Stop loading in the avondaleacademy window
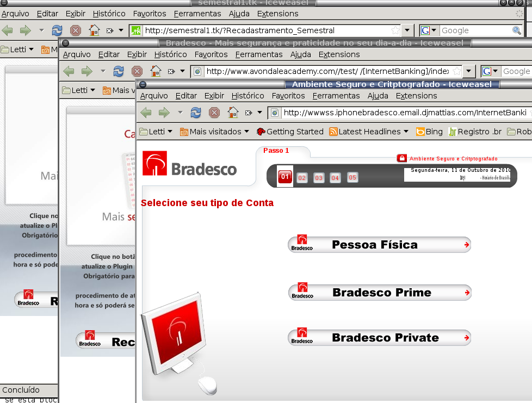532x403 pixels. 137,71
